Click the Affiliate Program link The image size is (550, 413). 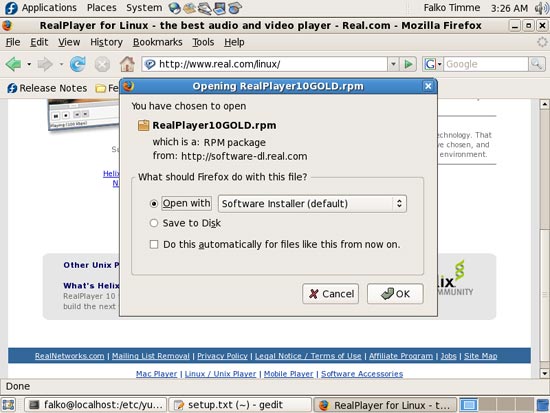coord(401,356)
